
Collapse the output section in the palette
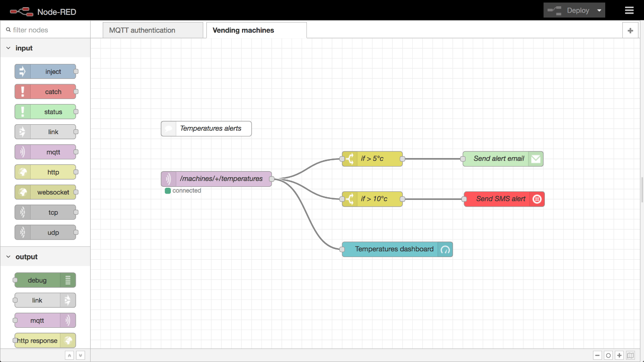pyautogui.click(x=8, y=256)
